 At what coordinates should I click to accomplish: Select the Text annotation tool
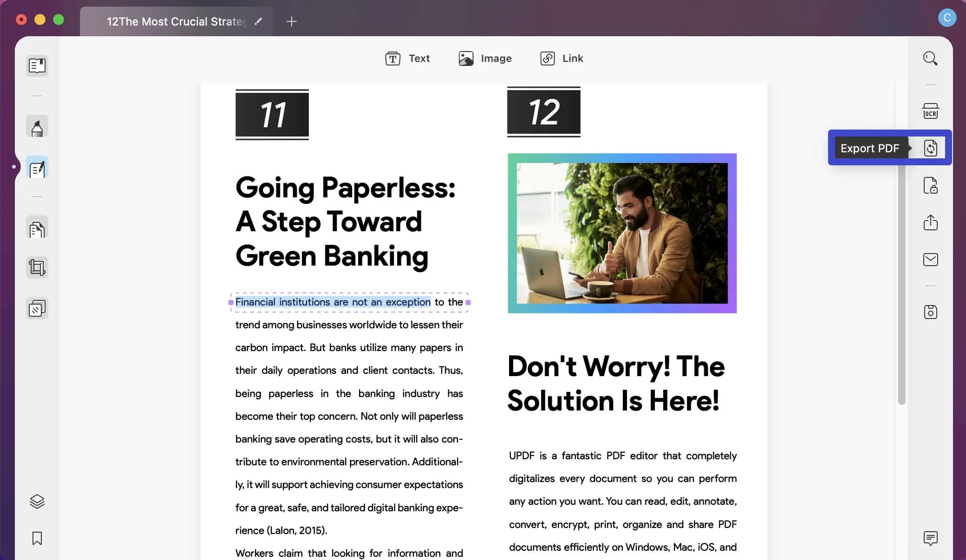[407, 58]
